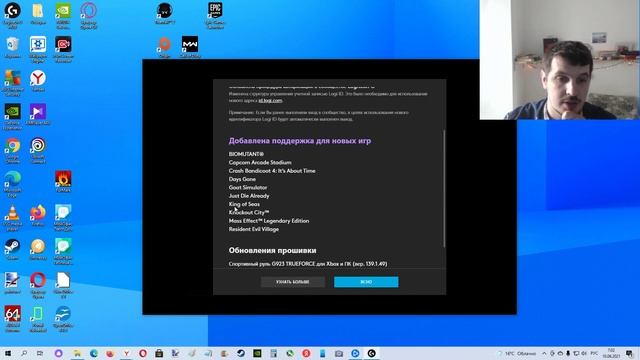
Task: Click the blue confirm button in dialog
Action: coord(366,282)
